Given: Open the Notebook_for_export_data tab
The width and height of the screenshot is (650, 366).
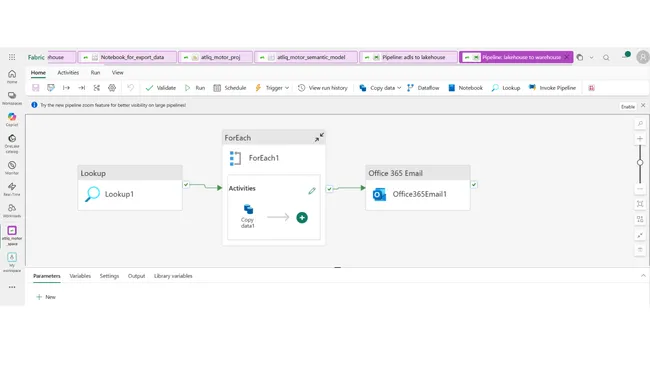Looking at the screenshot, I should click(x=128, y=57).
